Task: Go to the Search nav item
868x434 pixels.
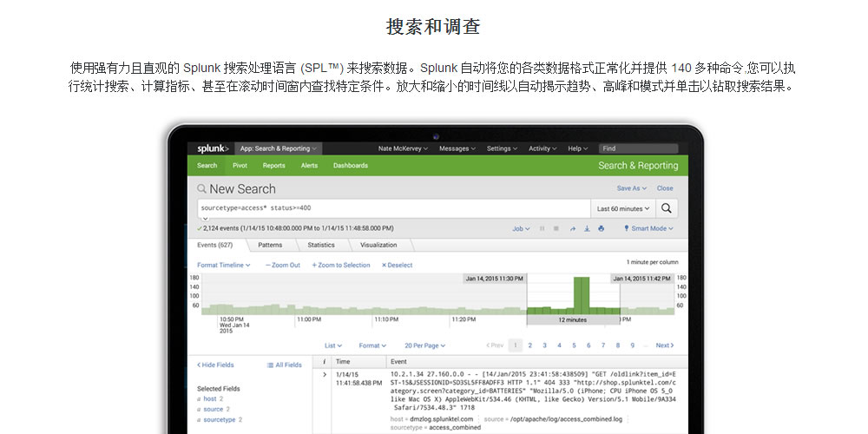Action: coord(207,166)
